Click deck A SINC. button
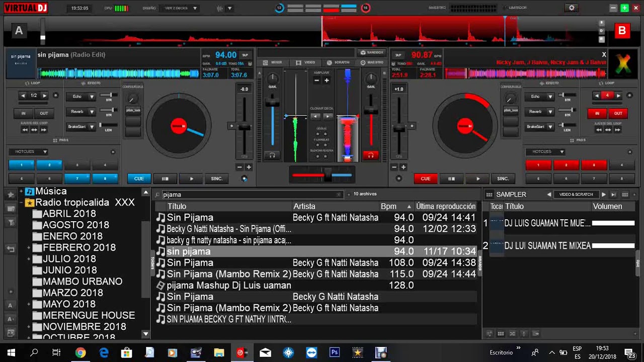The height and width of the screenshot is (362, 644). point(217,178)
